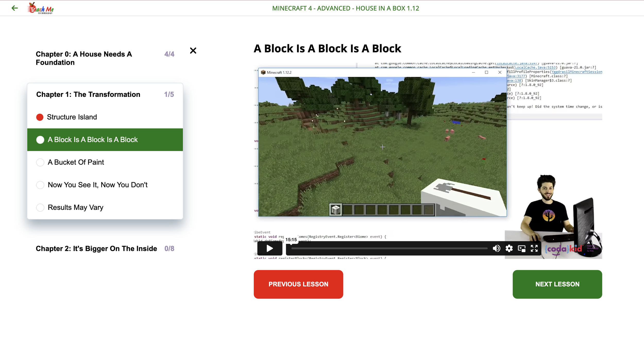644x349 pixels.
Task: Go to the Next Lesson
Action: pos(557,284)
